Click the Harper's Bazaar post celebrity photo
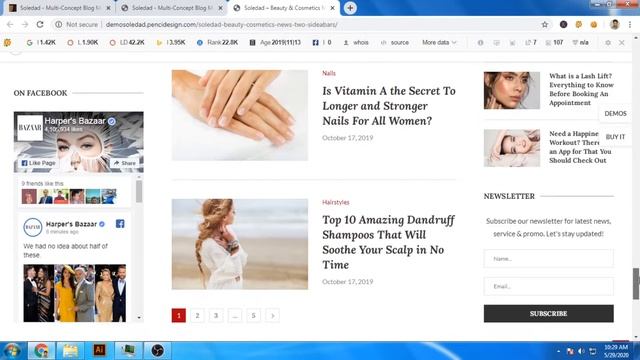Screen dimensions: 640x360 tap(75, 293)
